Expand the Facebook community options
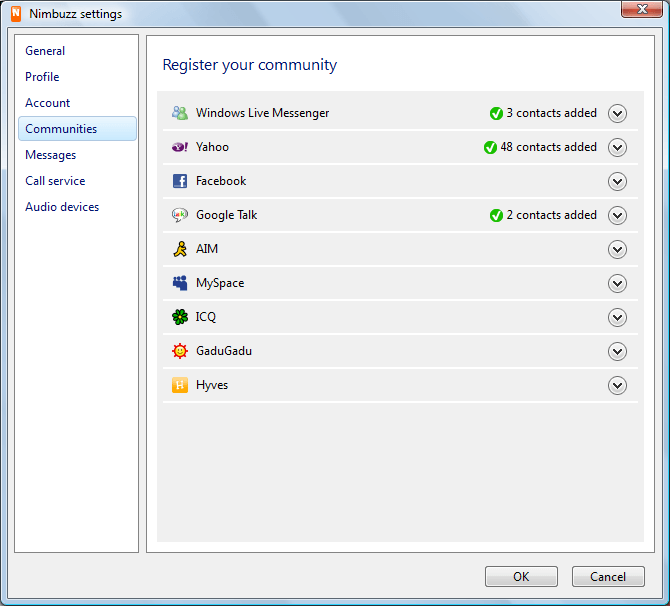Image resolution: width=670 pixels, height=606 pixels. click(617, 181)
